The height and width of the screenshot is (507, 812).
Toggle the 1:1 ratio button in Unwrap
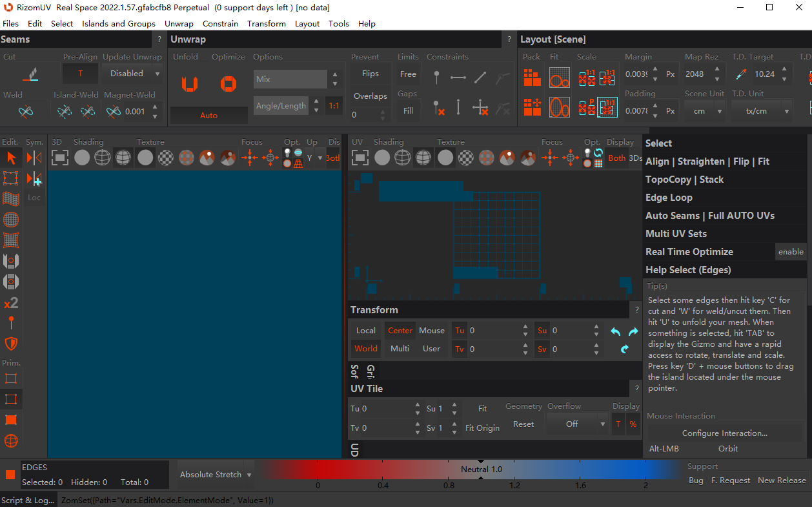click(334, 105)
